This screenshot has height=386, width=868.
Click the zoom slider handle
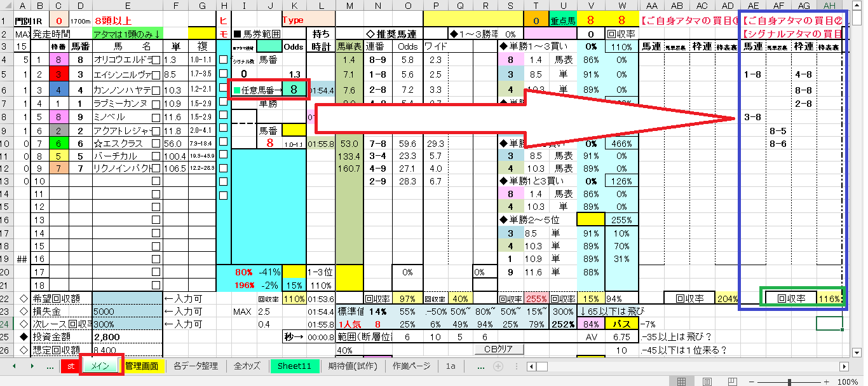click(789, 382)
